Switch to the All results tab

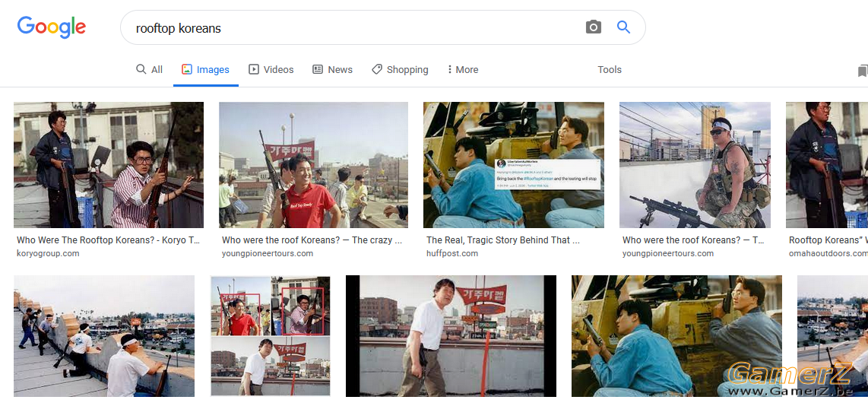(150, 70)
